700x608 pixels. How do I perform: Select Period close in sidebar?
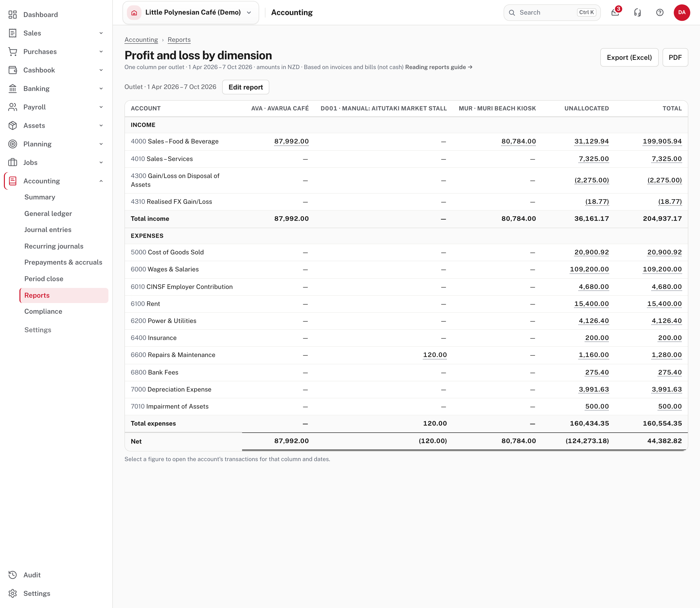pos(44,278)
